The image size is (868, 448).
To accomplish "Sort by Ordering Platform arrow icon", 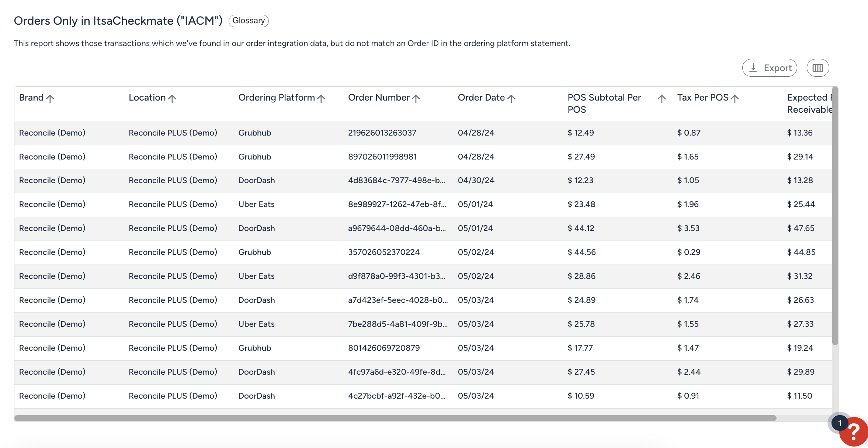I will click(321, 98).
